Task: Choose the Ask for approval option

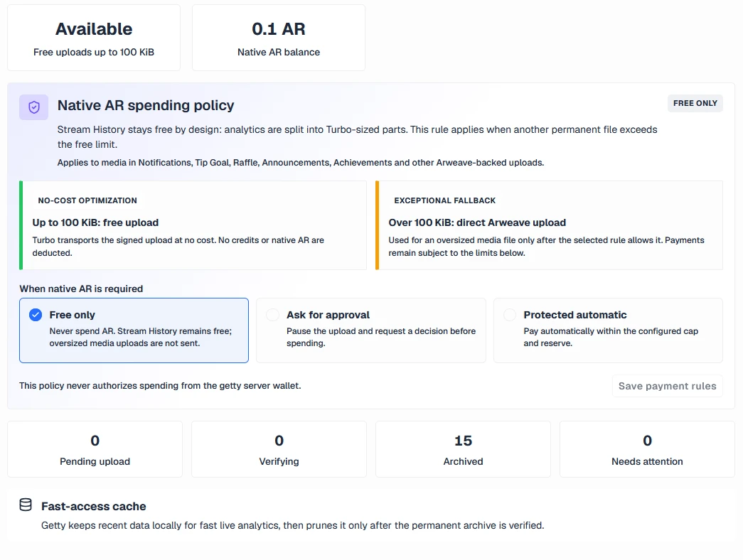Action: (x=371, y=330)
